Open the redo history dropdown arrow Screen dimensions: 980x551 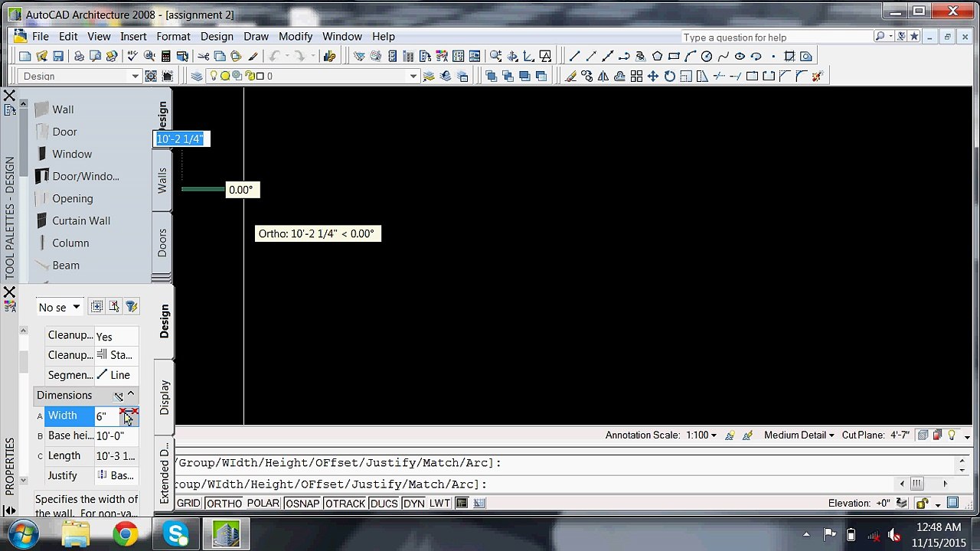pos(312,56)
